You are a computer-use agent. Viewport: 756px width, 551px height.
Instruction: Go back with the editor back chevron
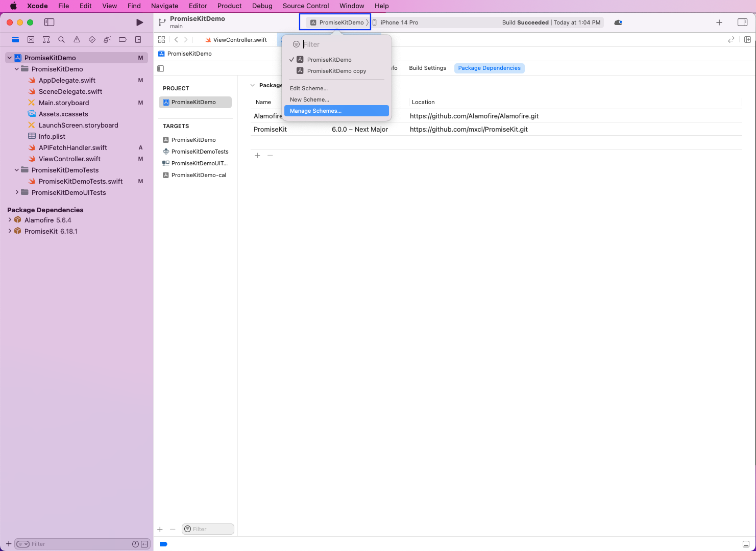177,40
